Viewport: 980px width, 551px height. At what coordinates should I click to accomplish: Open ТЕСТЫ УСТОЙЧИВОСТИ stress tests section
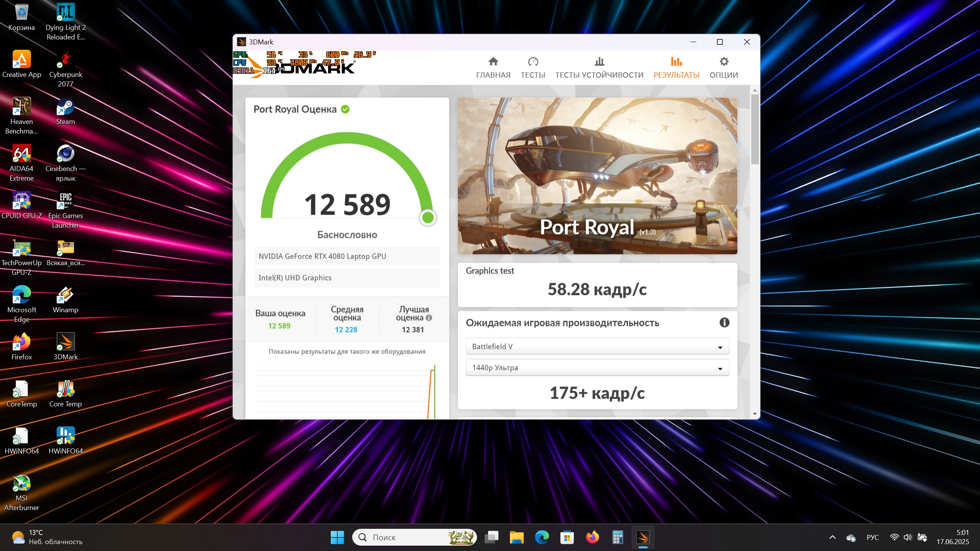[599, 67]
